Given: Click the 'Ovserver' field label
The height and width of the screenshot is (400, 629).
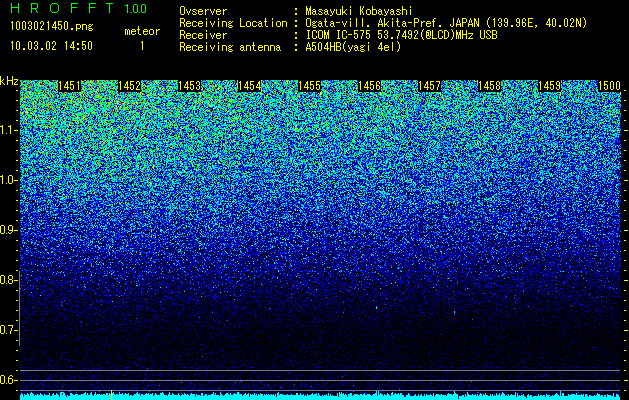Looking at the screenshot, I should point(203,11).
